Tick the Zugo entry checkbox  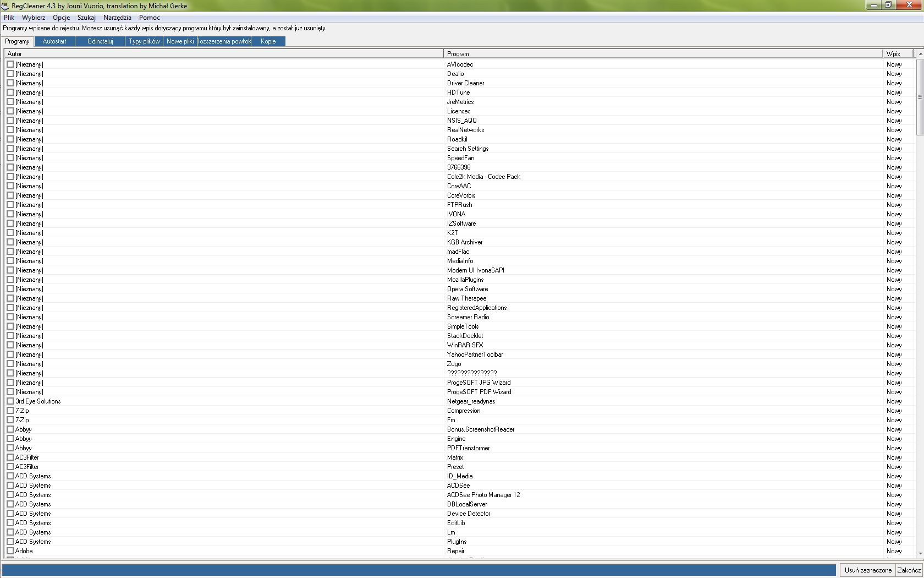[x=10, y=364]
